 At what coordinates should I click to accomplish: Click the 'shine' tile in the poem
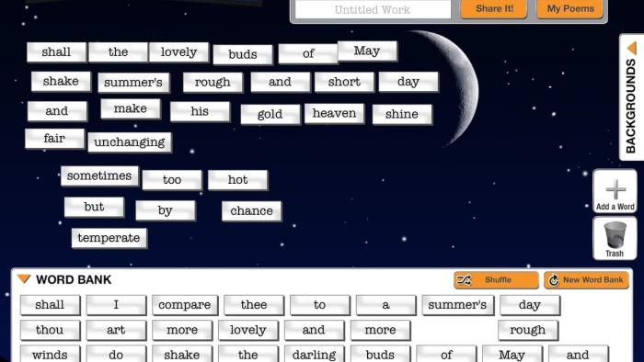(402, 114)
